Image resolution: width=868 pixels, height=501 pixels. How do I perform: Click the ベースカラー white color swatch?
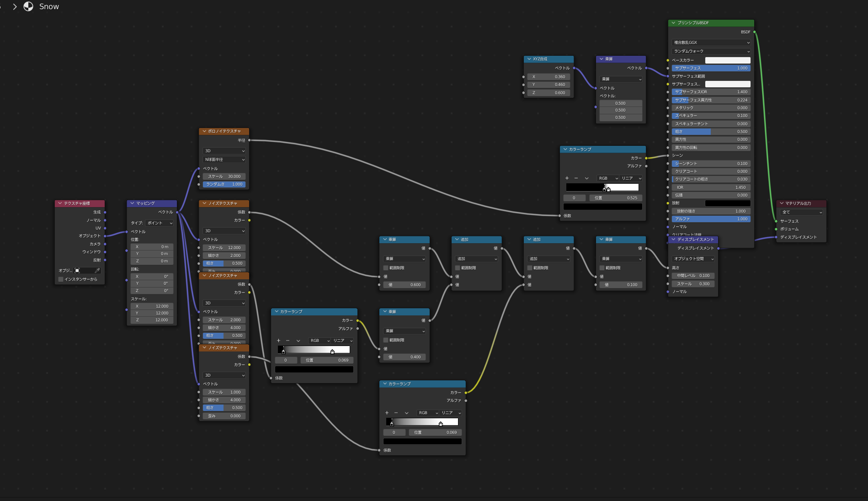point(727,60)
